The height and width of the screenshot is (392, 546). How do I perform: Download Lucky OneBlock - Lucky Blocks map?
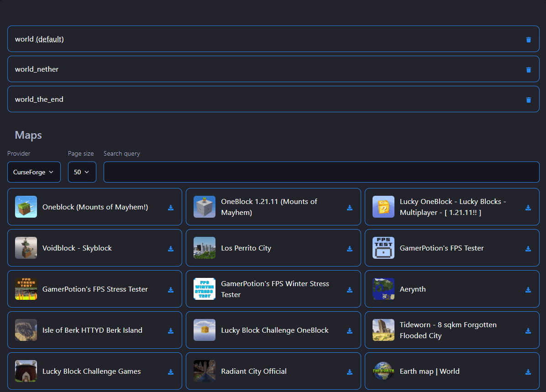pyautogui.click(x=528, y=208)
